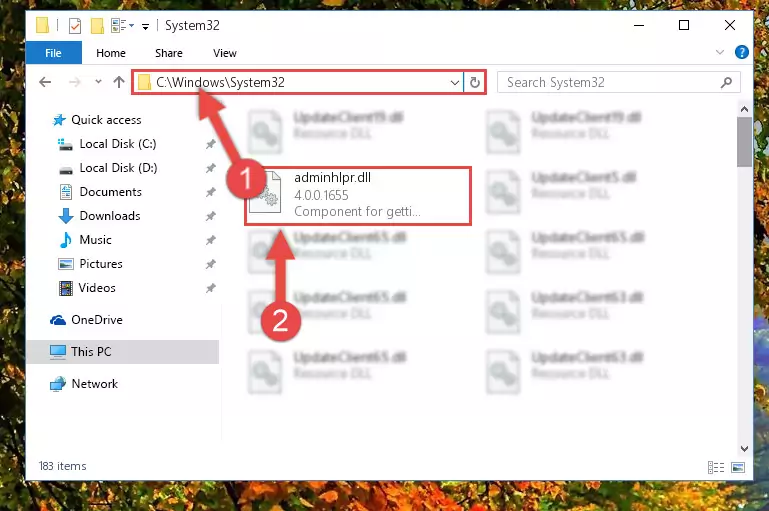Go up one folder level with Up arrow

[119, 82]
